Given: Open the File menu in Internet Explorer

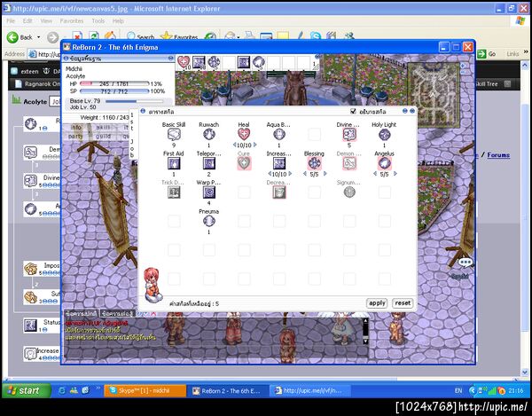Looking at the screenshot, I should coord(11,20).
